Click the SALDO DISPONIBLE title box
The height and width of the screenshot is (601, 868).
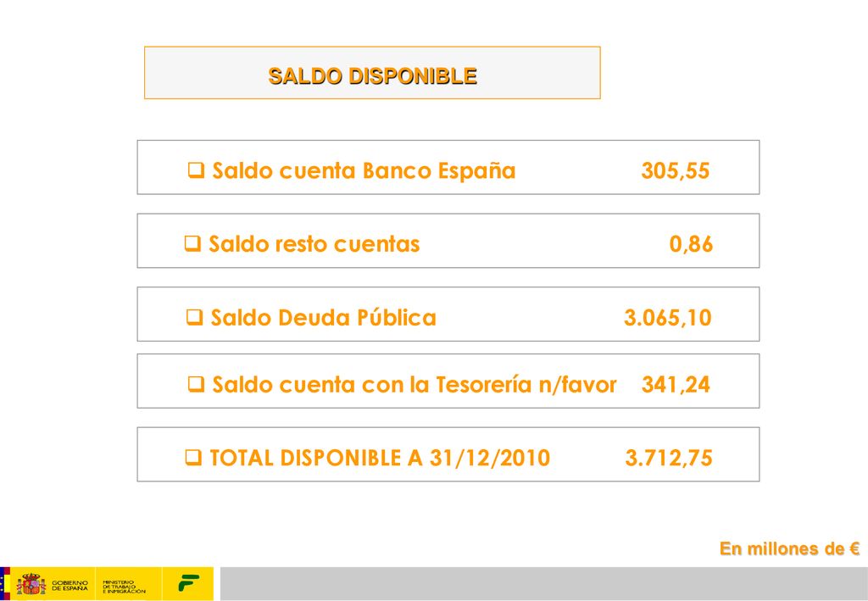(x=372, y=73)
